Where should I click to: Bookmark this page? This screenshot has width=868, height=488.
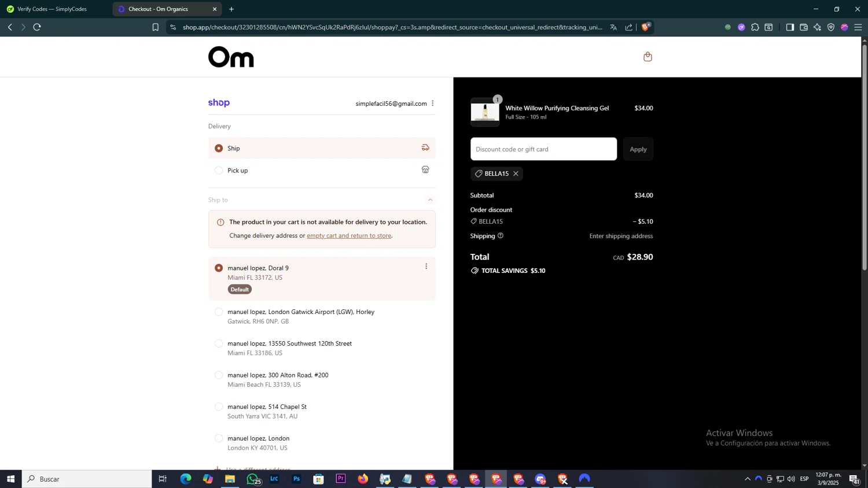pos(155,27)
